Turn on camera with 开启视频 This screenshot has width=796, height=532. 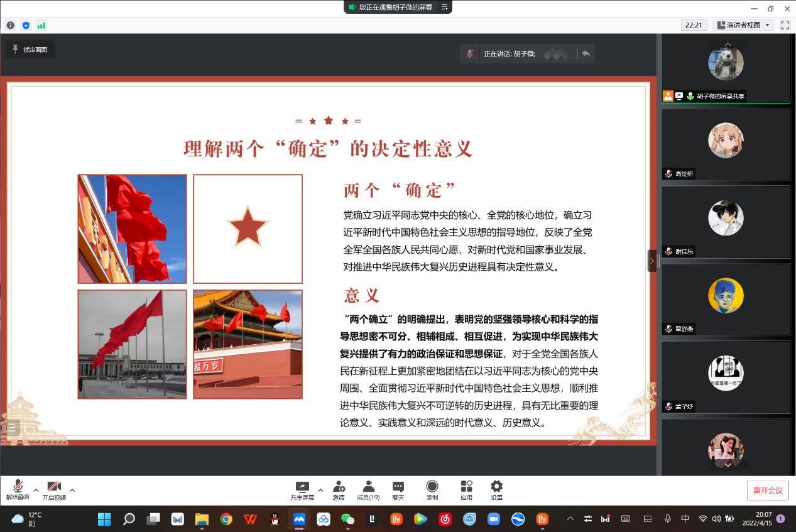pos(54,489)
